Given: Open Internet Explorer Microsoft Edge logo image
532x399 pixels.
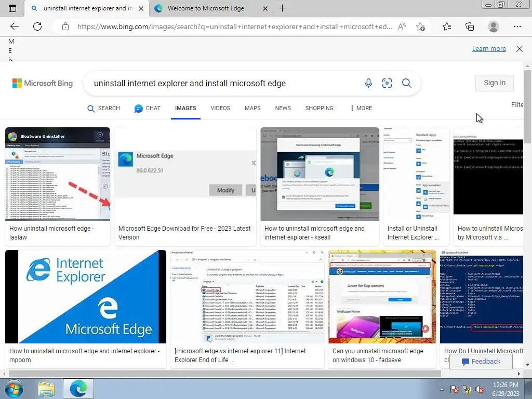Looking at the screenshot, I should (x=86, y=297).
